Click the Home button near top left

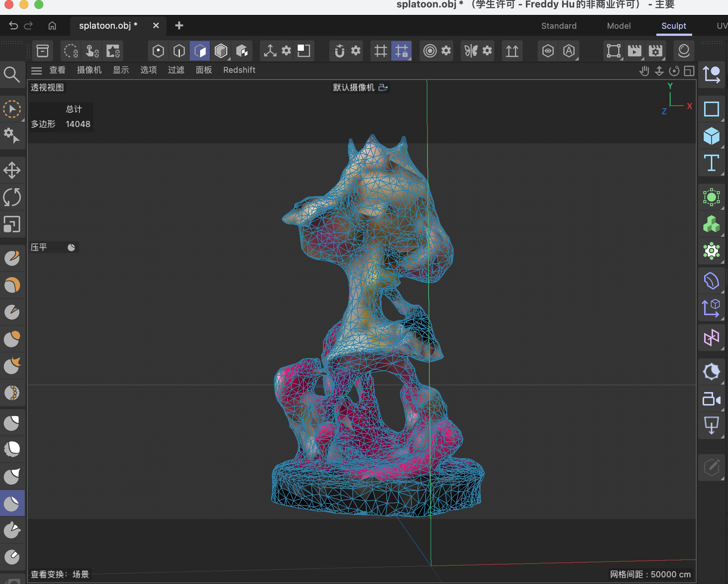click(x=52, y=25)
